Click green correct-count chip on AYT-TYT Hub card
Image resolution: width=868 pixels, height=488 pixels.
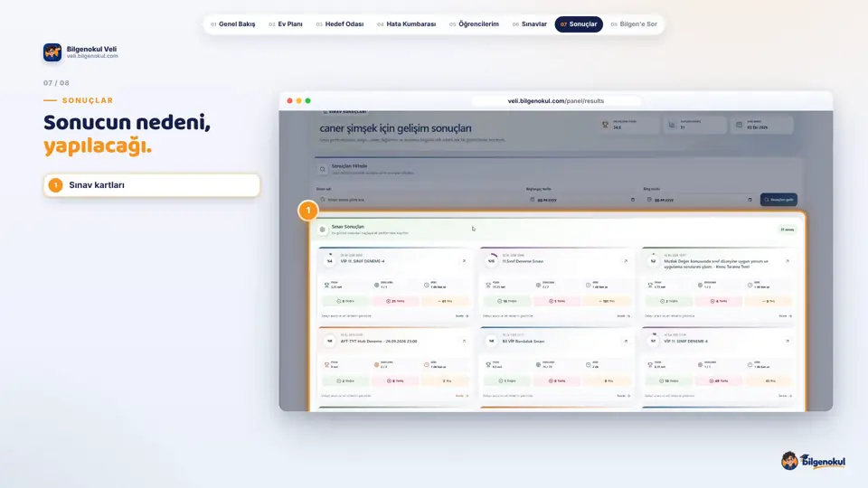(x=344, y=380)
